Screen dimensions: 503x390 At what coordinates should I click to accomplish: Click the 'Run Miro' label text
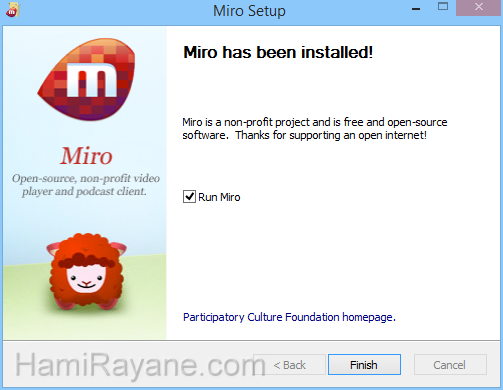[x=219, y=197]
